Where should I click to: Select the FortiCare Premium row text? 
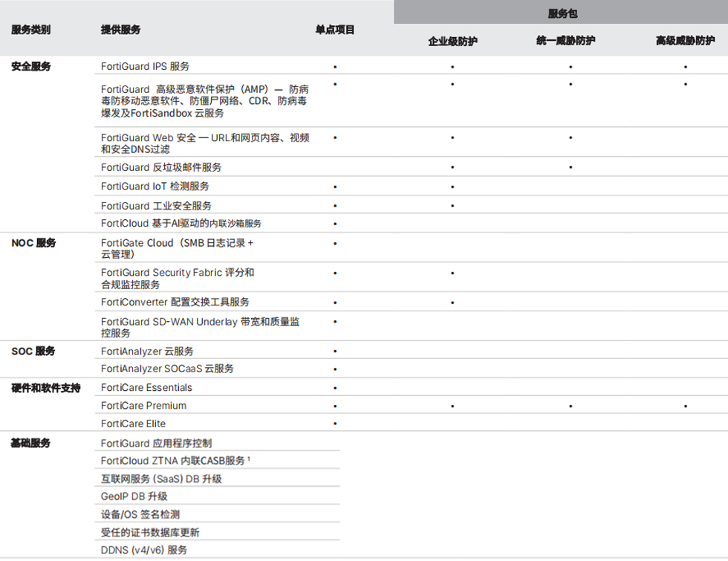click(x=144, y=406)
